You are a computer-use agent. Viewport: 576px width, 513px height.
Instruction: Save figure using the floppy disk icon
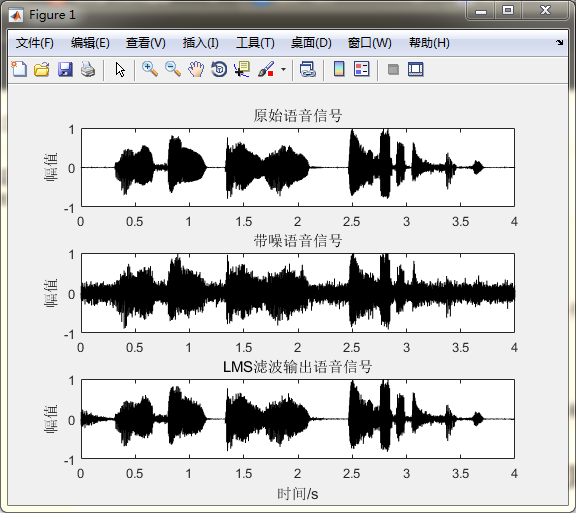pos(65,69)
